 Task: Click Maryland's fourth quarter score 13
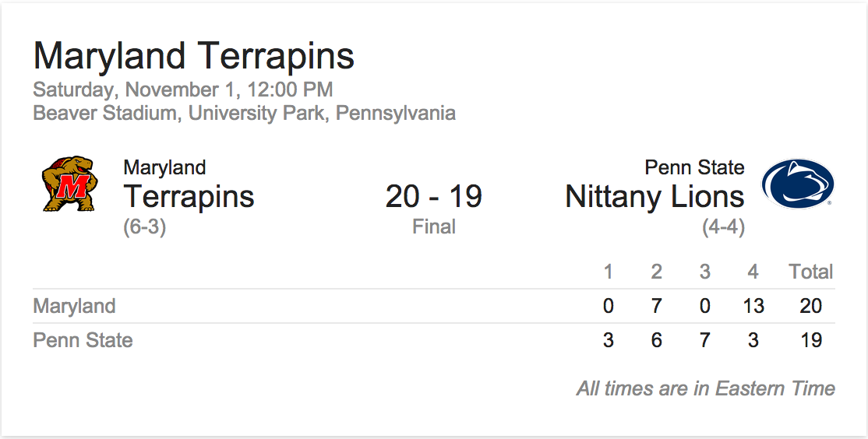point(753,306)
